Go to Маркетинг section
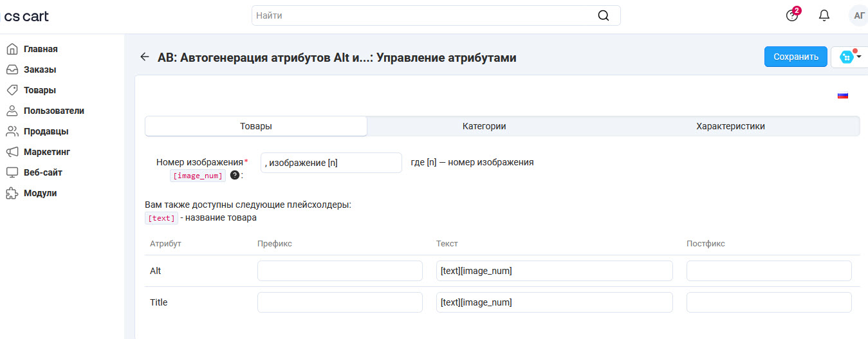The height and width of the screenshot is (339, 868). click(x=46, y=152)
